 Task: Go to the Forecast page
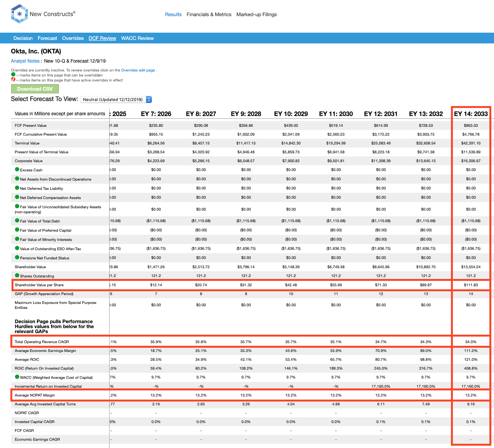pyautogui.click(x=47, y=38)
